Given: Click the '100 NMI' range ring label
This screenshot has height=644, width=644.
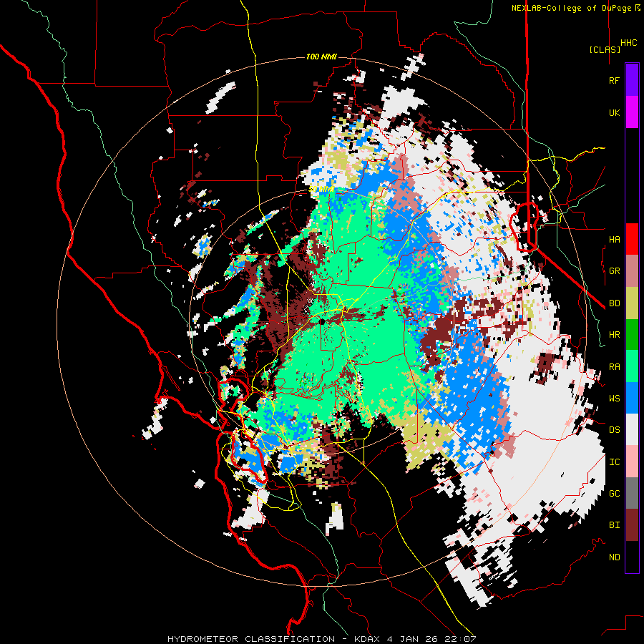Looking at the screenshot, I should click(321, 57).
